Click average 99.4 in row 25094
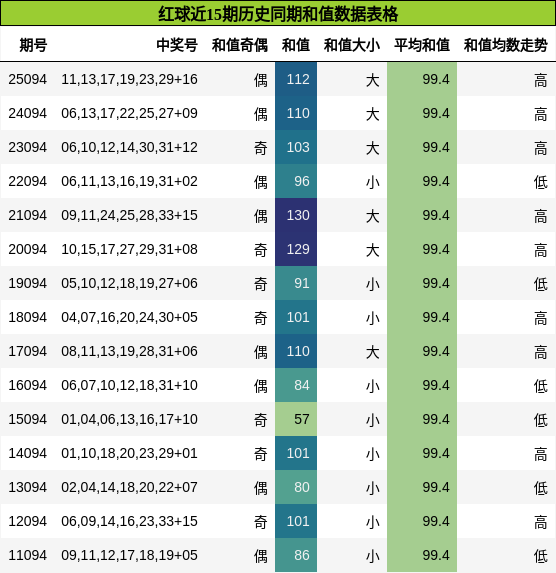 point(422,79)
